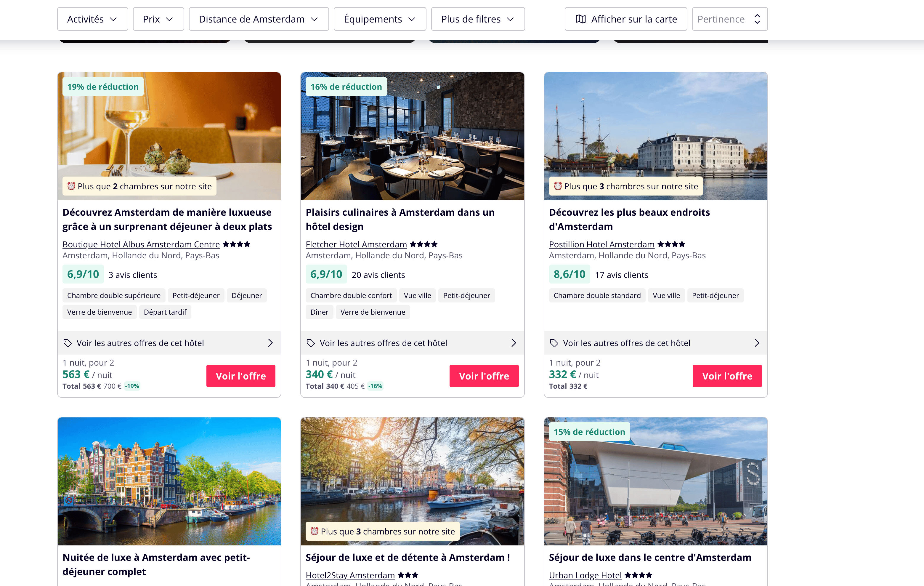Open the Fletcher Hotel Amsterdam link
The width and height of the screenshot is (924, 586).
356,244
